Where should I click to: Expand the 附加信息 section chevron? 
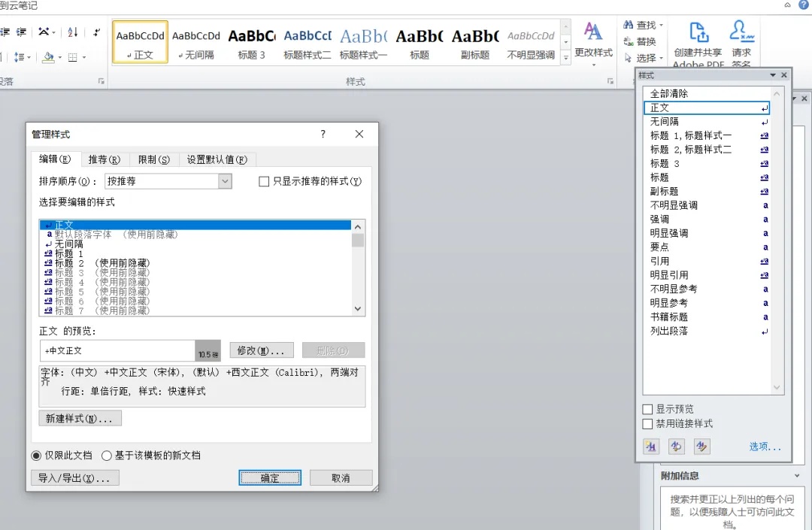(797, 476)
